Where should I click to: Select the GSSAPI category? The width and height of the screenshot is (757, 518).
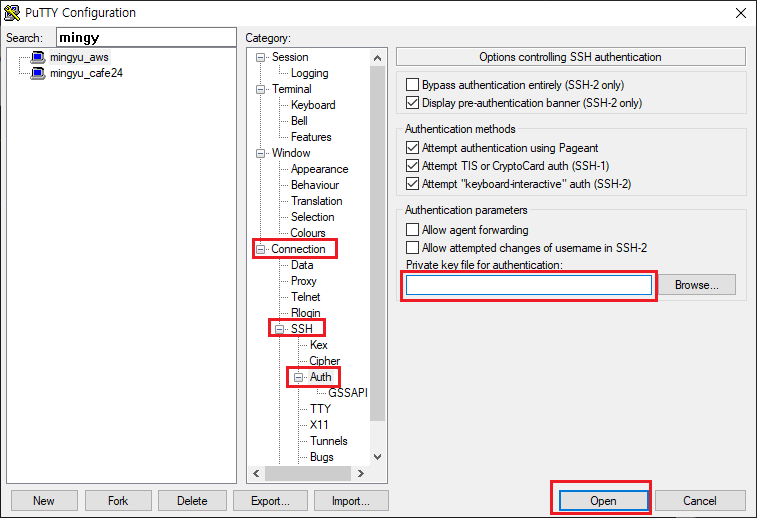pyautogui.click(x=348, y=392)
